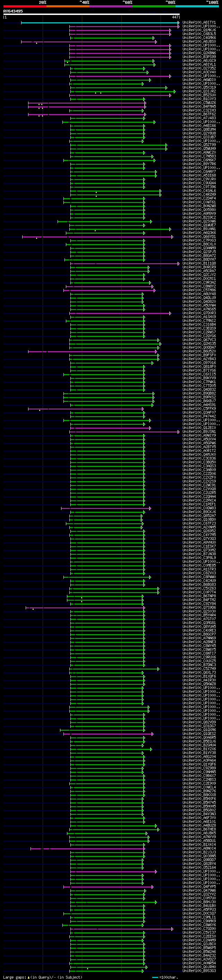Select hit UniRef100_B5ZSU0
This screenshot has width=222, height=980.
pos(199,96)
